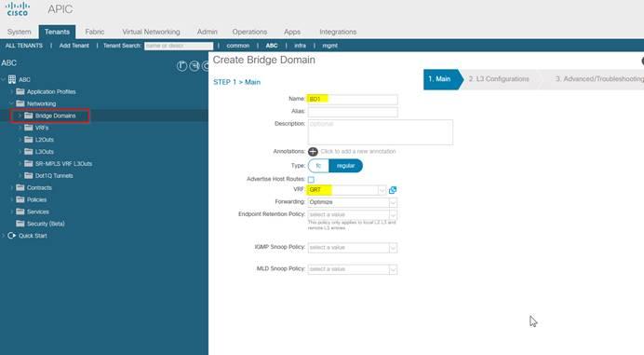Go to step 3. Advanced/Troubleshooting
This screenshot has height=355, width=644.
pos(599,79)
